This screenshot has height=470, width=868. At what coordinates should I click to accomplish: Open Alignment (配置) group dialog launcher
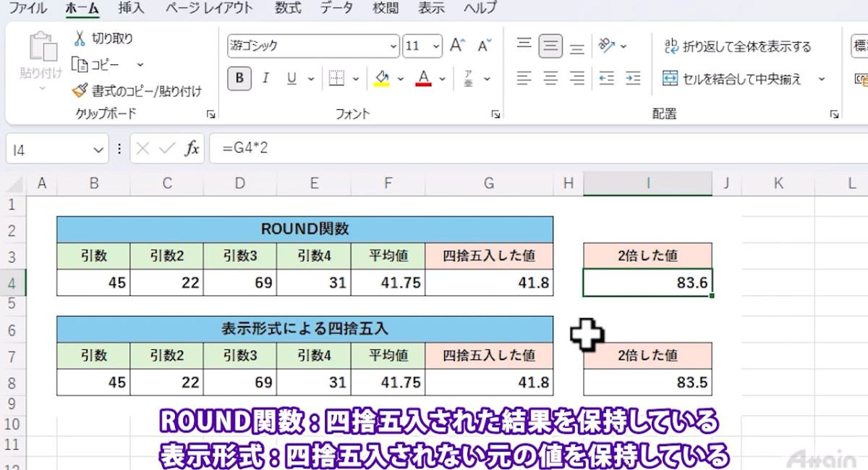(834, 114)
